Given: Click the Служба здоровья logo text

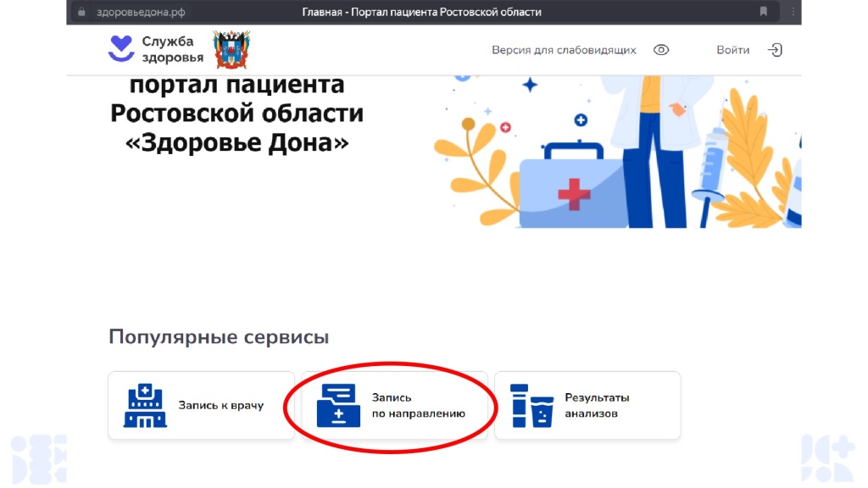Looking at the screenshot, I should pyautogui.click(x=172, y=49).
